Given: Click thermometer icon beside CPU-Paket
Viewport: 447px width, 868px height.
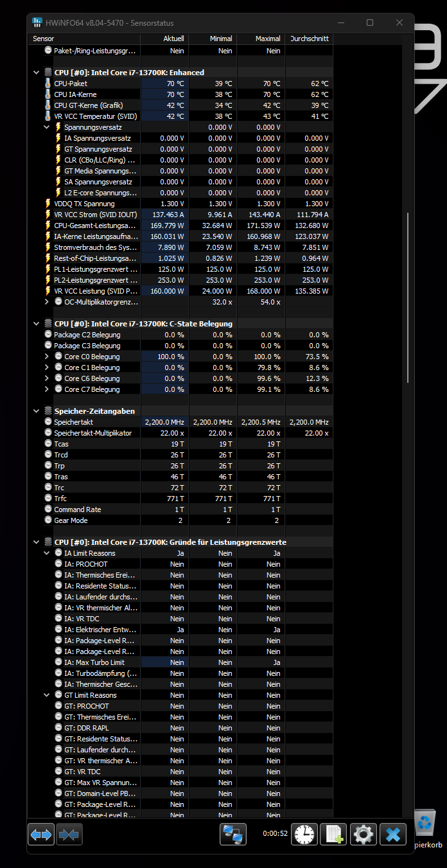Looking at the screenshot, I should 48,84.
